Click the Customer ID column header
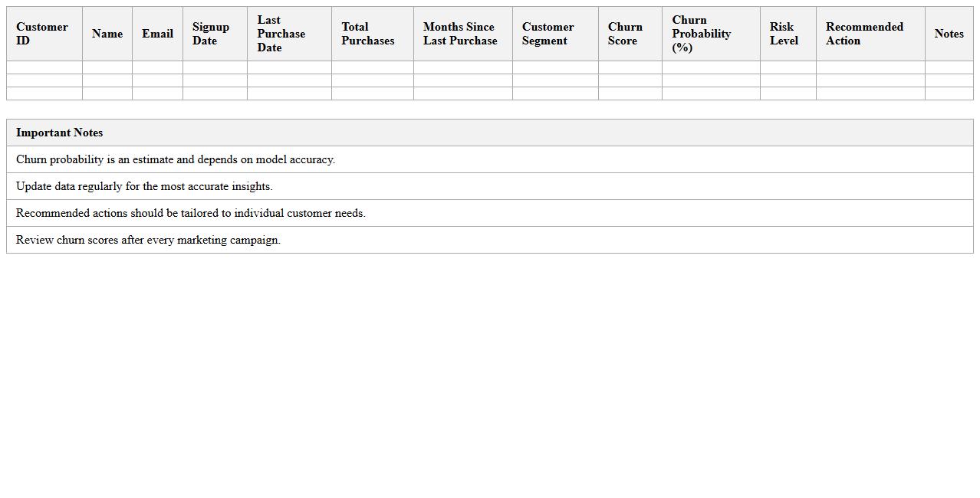Viewport: 980px width, 498px height. click(42, 34)
